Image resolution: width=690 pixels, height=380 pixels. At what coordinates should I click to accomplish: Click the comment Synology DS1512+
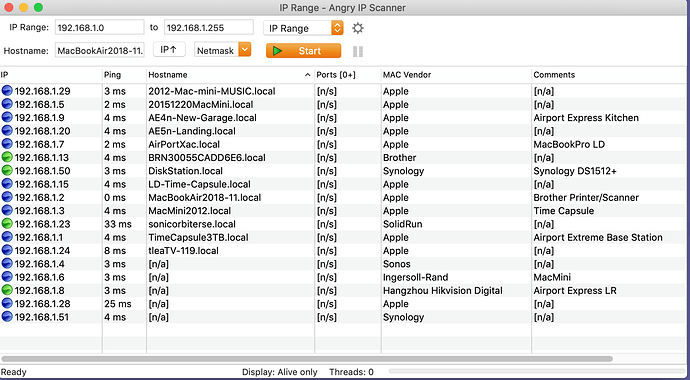coord(575,171)
